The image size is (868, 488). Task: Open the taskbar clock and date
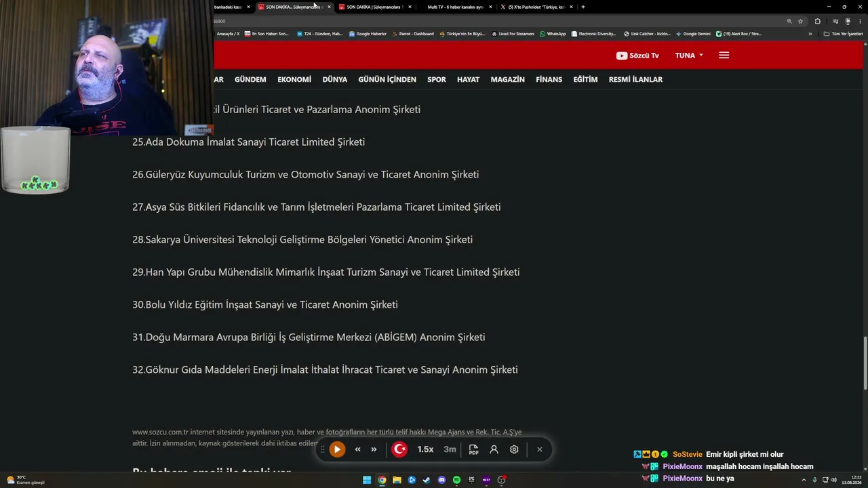(851, 480)
